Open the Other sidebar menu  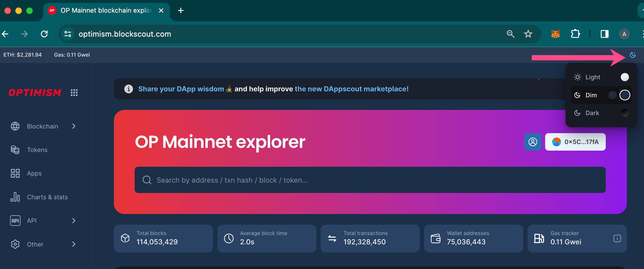(x=43, y=244)
